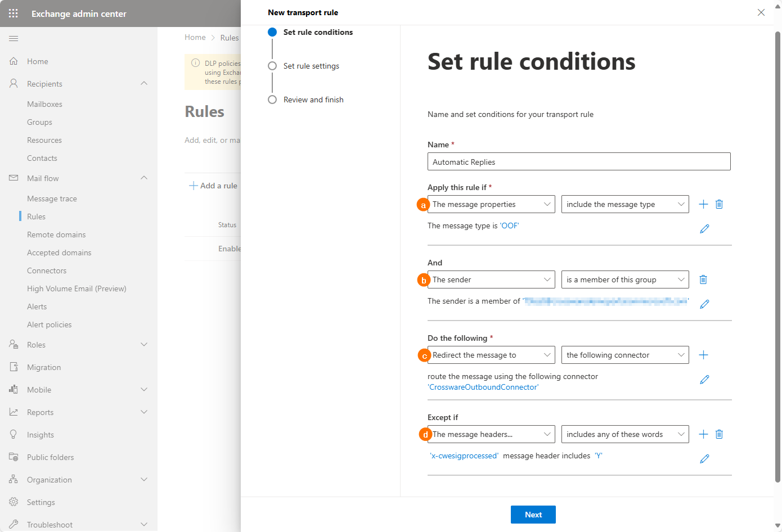The width and height of the screenshot is (782, 532).
Task: Click the Next button
Action: click(x=533, y=515)
